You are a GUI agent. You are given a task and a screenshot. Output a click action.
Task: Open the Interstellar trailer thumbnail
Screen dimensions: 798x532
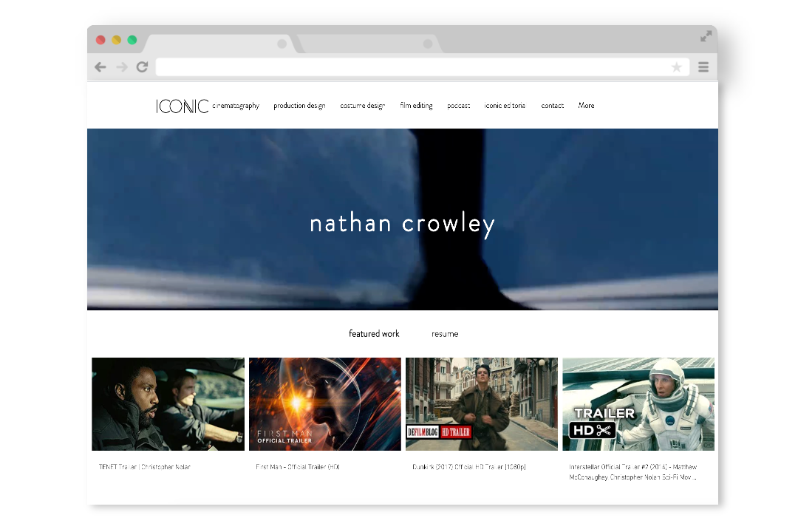638,404
